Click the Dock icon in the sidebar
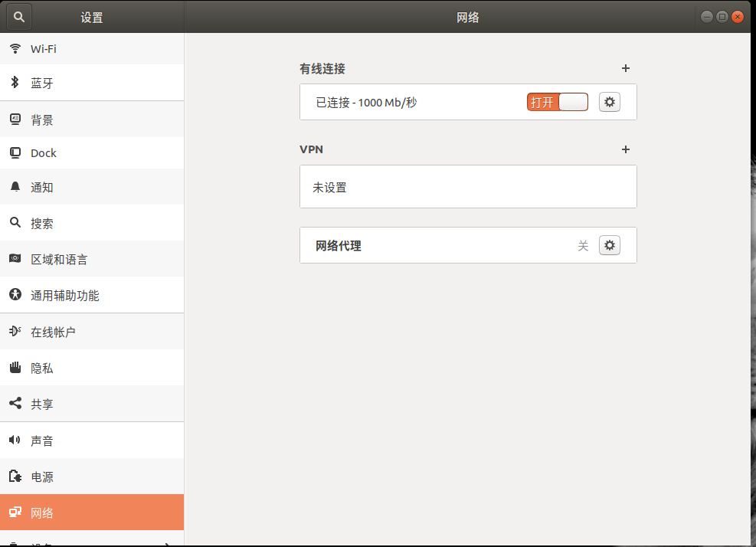This screenshot has width=756, height=547. (15, 153)
